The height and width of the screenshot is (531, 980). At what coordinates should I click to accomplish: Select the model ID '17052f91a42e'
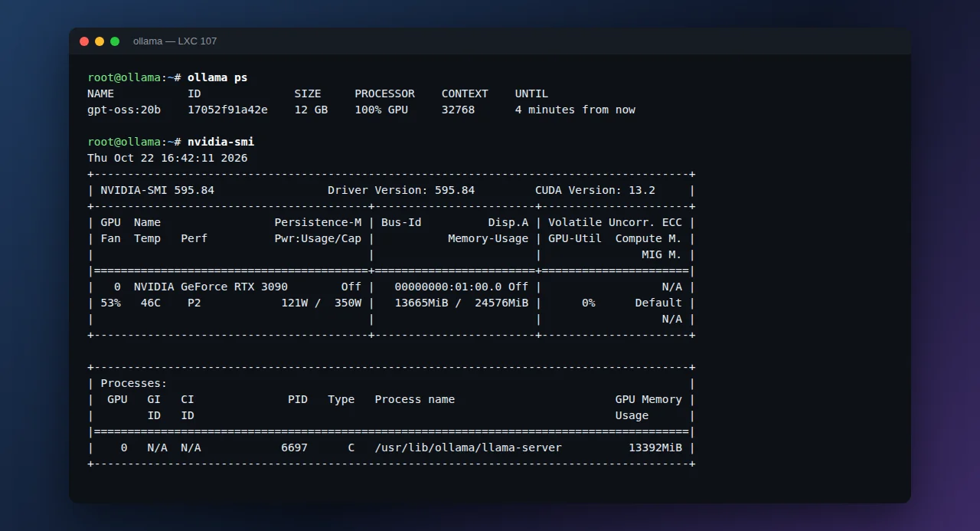[228, 110]
